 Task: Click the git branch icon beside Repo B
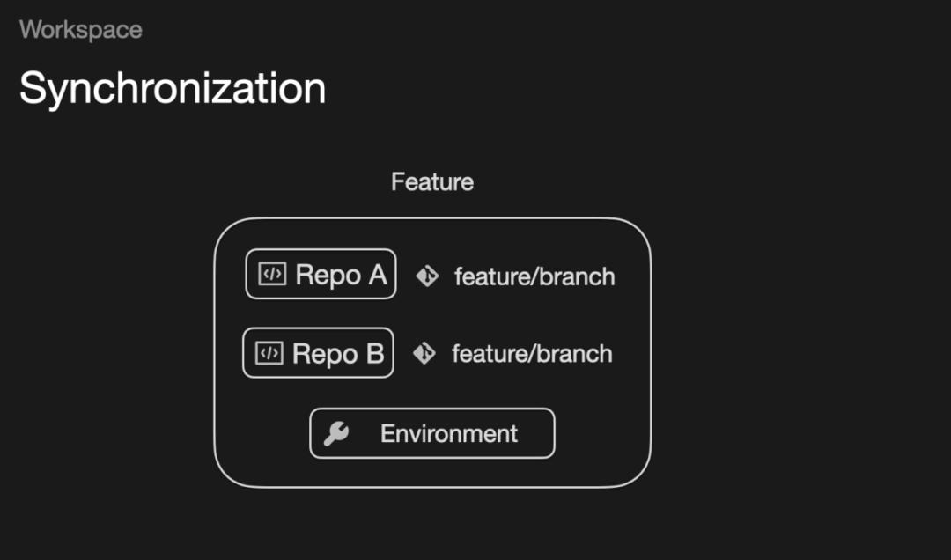(424, 354)
